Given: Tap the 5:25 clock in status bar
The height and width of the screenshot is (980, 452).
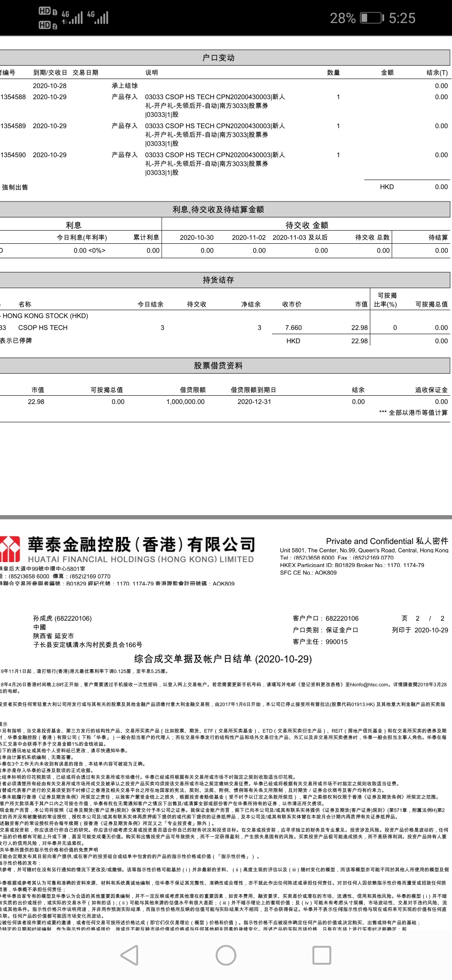Looking at the screenshot, I should pos(402,18).
